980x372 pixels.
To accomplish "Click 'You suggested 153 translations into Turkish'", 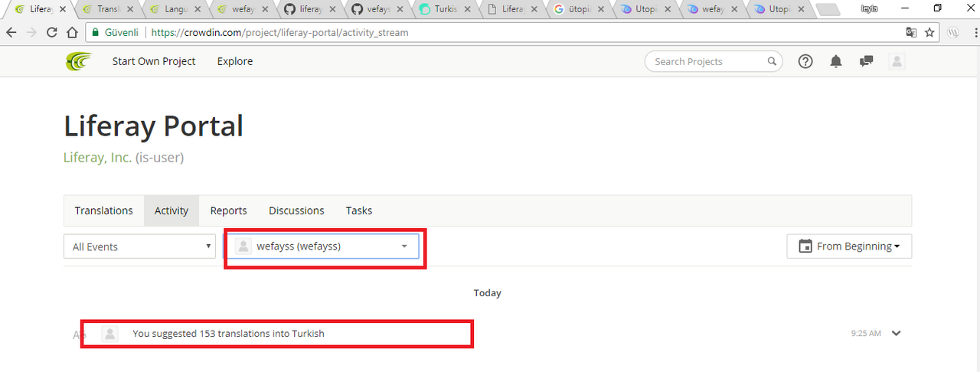I will tap(228, 334).
